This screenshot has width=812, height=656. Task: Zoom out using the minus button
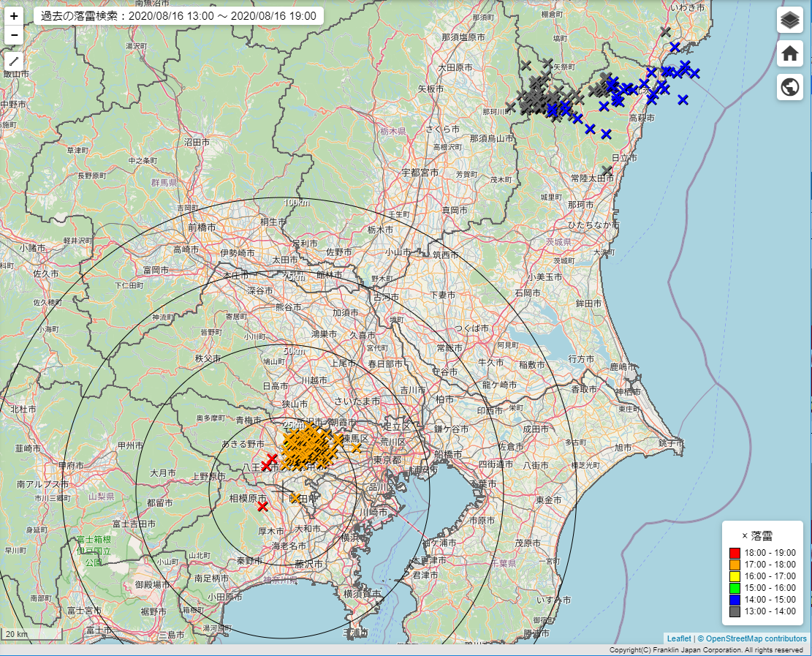[14, 34]
